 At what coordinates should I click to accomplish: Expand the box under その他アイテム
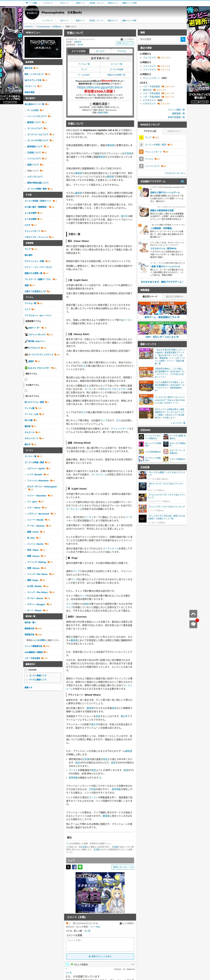[x=26, y=390]
